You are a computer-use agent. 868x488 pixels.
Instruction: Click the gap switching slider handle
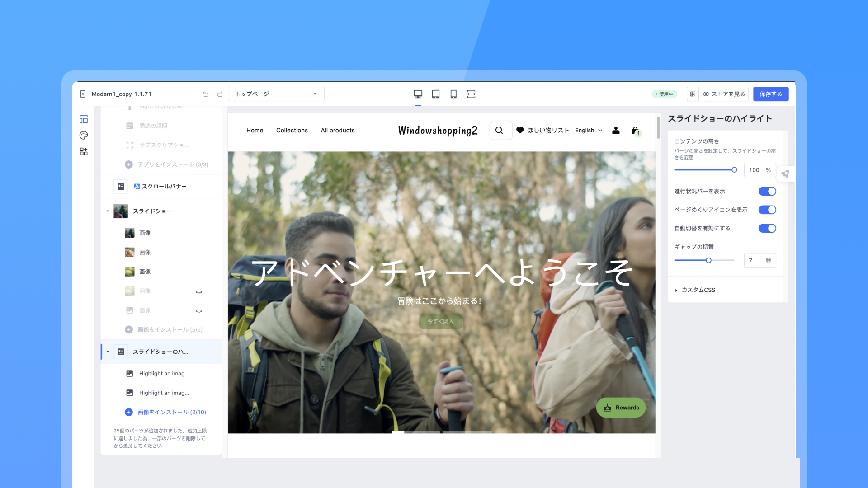click(708, 260)
